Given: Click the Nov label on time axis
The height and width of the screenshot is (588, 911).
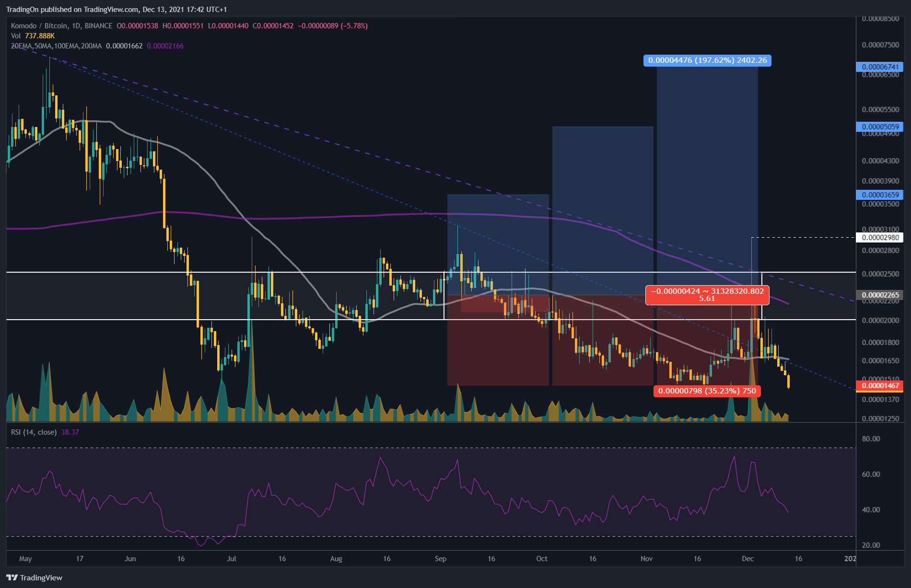Looking at the screenshot, I should 646,559.
